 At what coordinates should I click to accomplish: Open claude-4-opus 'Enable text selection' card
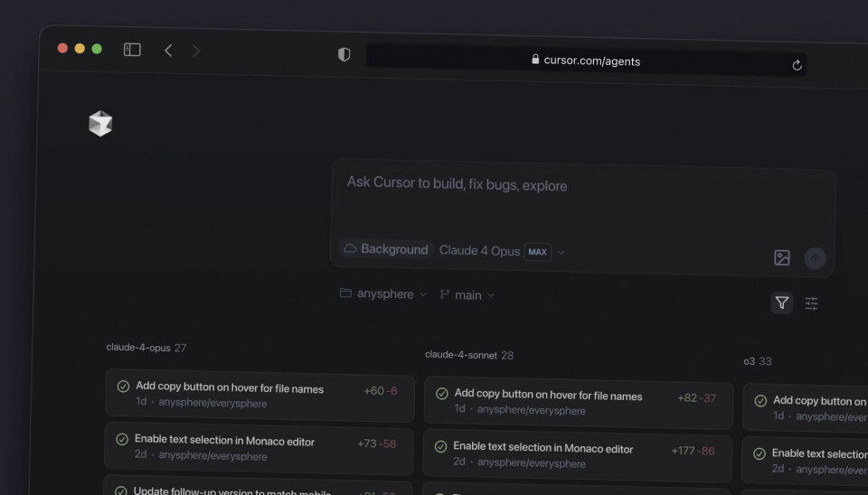point(259,447)
